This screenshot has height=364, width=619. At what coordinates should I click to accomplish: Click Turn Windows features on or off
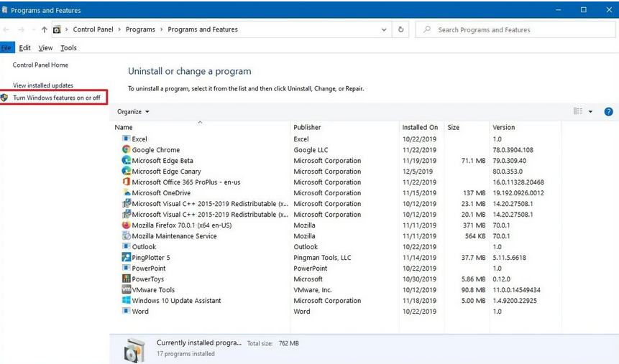[x=57, y=98]
